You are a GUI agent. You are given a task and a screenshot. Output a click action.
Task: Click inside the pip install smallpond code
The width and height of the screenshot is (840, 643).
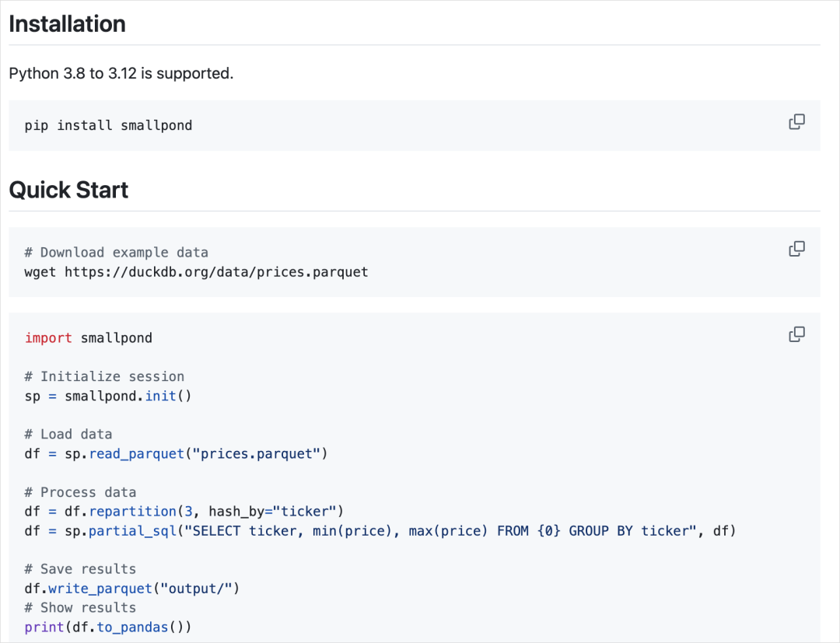point(108,125)
